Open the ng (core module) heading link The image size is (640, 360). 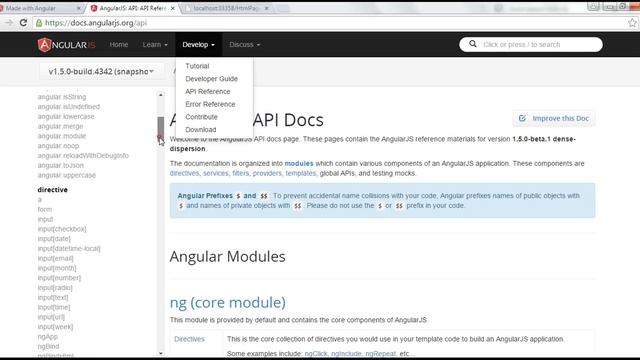click(x=228, y=302)
